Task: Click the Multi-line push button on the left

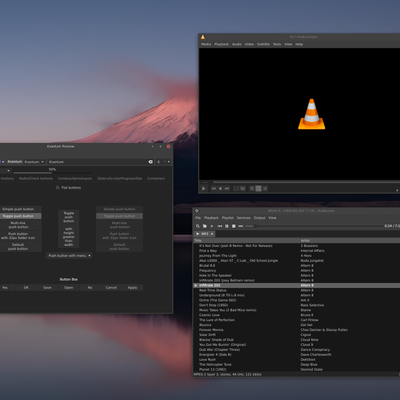Action: 21,225
